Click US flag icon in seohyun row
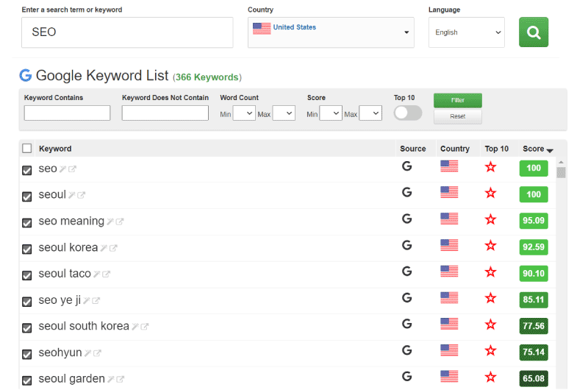Image resolution: width=588 pixels, height=390 pixels. point(449,350)
